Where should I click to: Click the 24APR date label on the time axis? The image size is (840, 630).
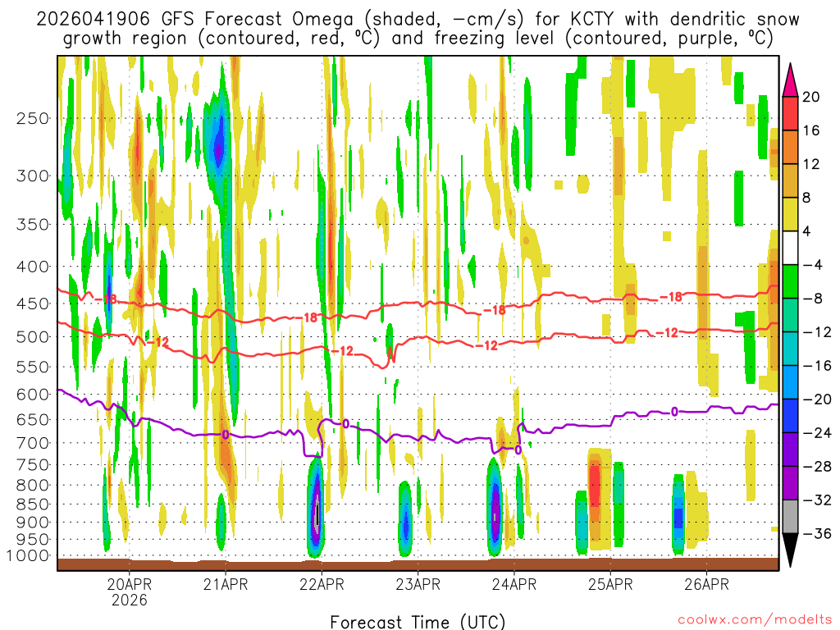514,585
